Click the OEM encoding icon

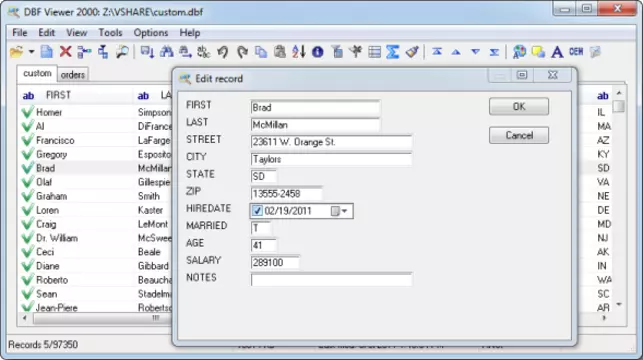point(576,52)
